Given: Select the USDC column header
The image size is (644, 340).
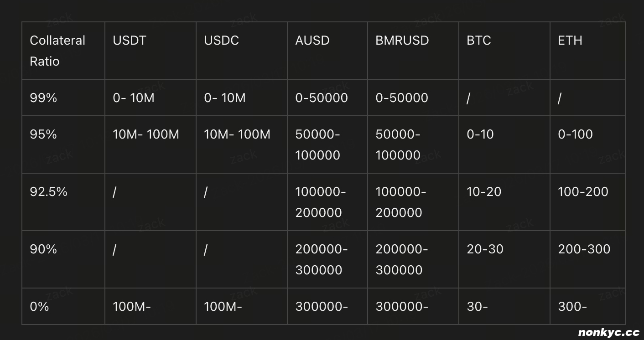Looking at the screenshot, I should click(x=221, y=41).
